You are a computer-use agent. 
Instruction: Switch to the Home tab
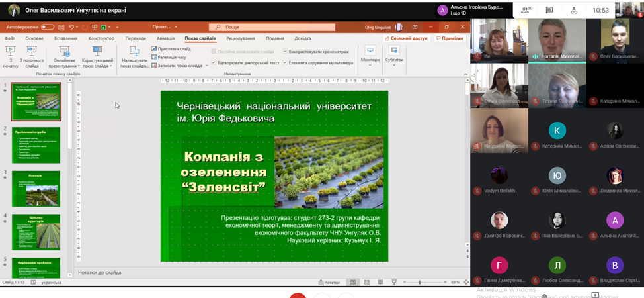coord(34,38)
